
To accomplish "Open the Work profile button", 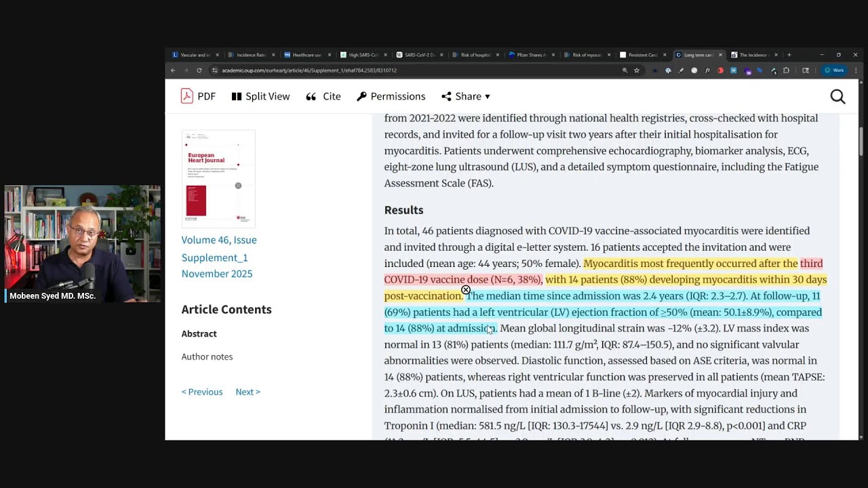I will pos(834,70).
